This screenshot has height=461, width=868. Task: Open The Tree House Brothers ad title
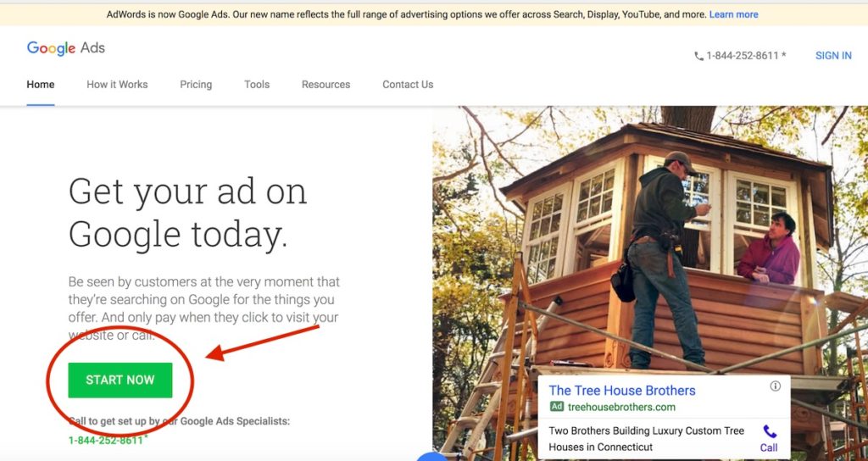pos(622,390)
